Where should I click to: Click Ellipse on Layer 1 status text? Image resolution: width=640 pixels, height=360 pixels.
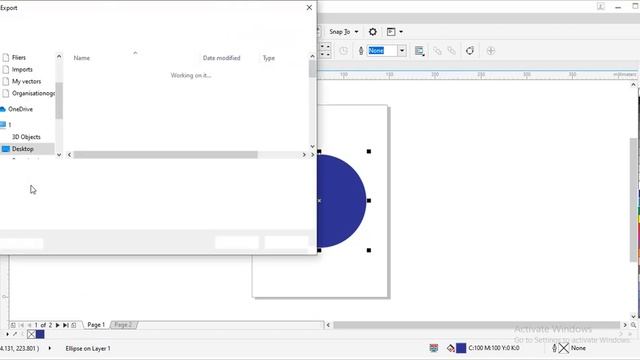tap(88, 349)
